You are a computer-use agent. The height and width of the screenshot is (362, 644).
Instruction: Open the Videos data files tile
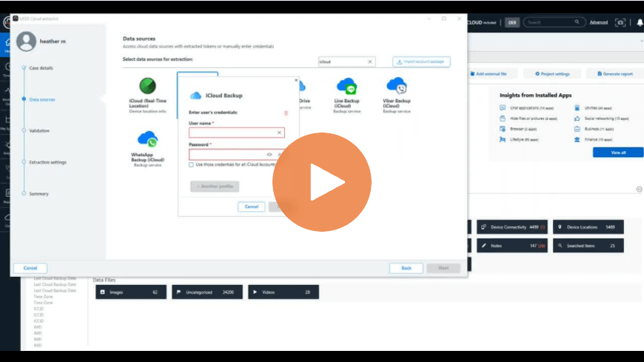click(284, 292)
